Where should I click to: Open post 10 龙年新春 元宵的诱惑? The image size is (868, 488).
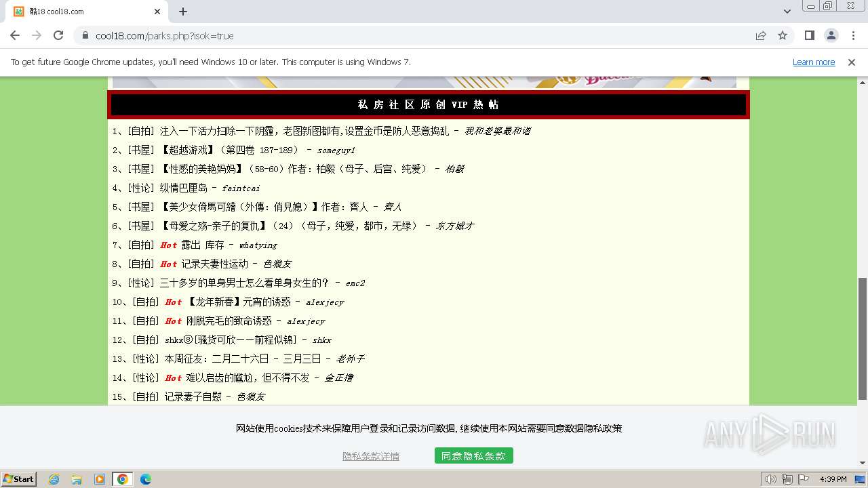pyautogui.click(x=239, y=302)
